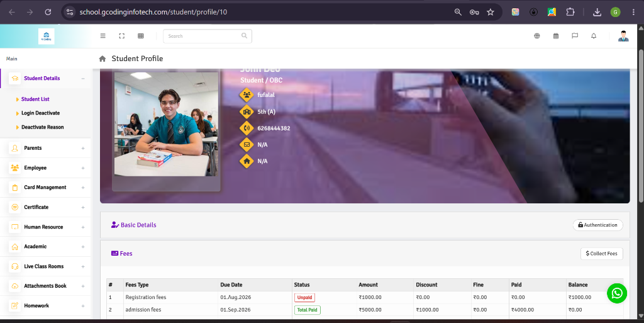Screen dimensions: 644x323
Task: Open the apps grid icon
Action: [141, 36]
